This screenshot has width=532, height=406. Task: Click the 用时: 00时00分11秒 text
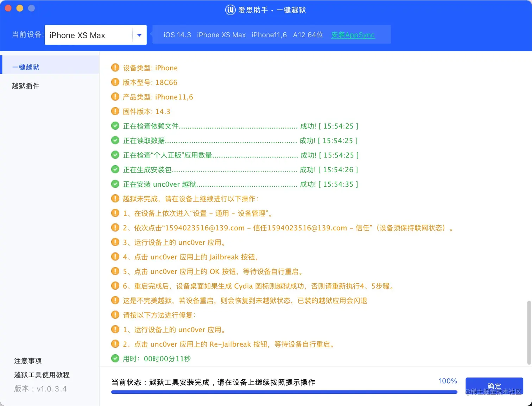pos(157,359)
